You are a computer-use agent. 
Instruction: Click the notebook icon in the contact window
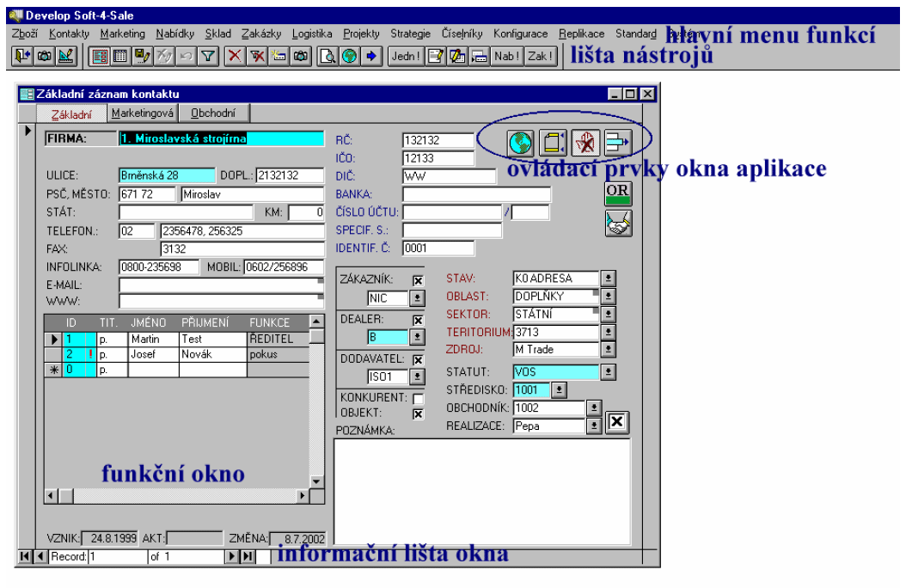click(x=553, y=143)
